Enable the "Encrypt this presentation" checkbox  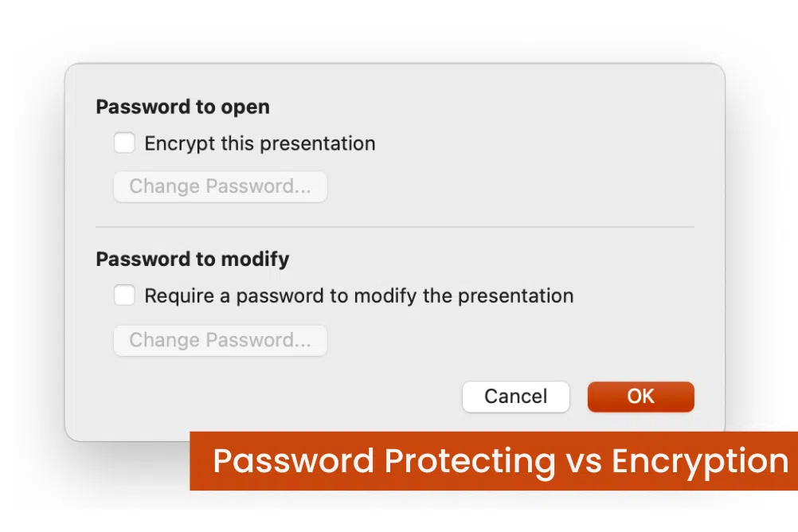pyautogui.click(x=124, y=143)
